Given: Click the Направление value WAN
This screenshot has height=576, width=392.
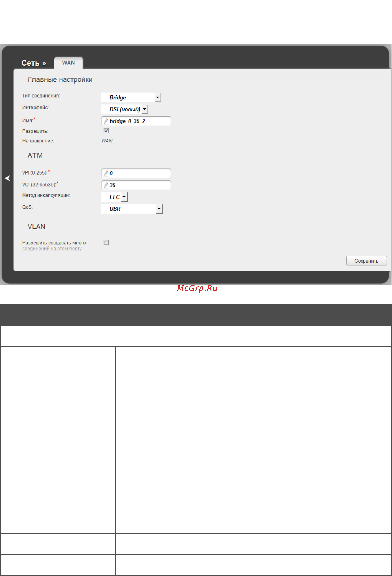Looking at the screenshot, I should point(107,141).
